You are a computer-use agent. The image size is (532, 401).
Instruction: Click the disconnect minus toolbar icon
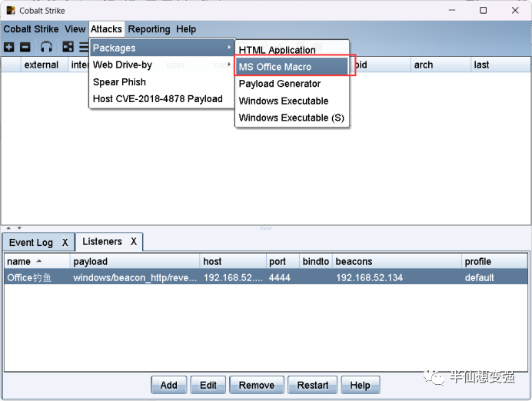(x=25, y=47)
